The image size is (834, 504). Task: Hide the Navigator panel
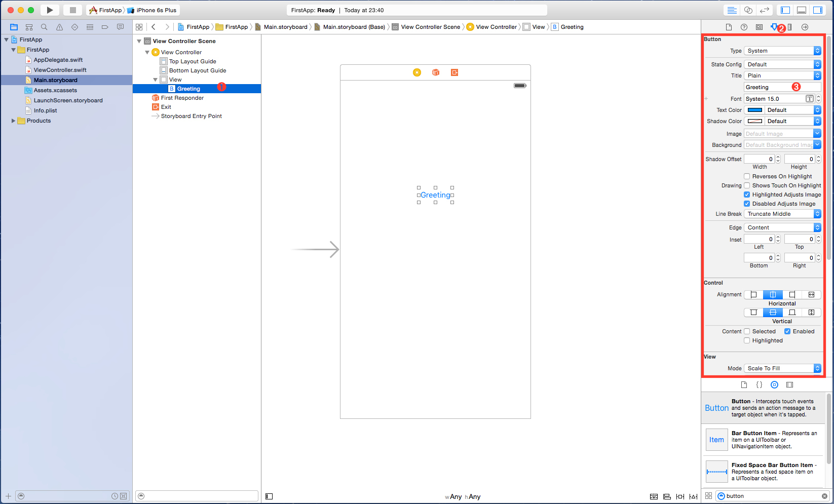tap(785, 10)
